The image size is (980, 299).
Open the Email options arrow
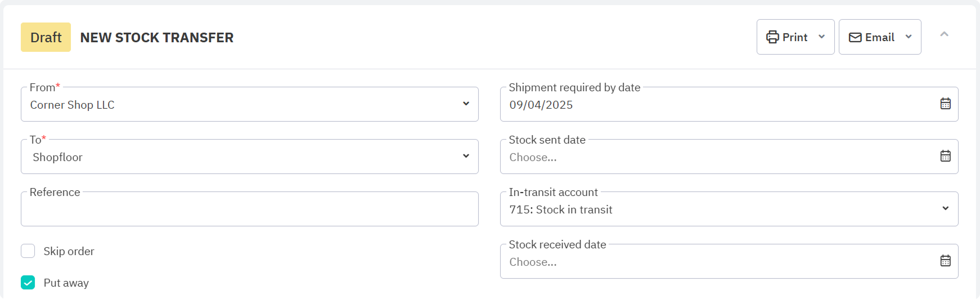908,37
